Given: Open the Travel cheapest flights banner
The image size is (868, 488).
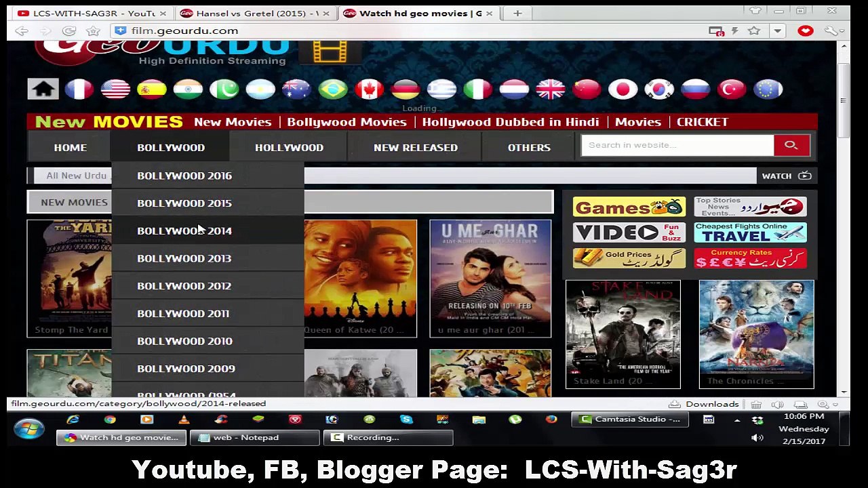Looking at the screenshot, I should [x=750, y=233].
